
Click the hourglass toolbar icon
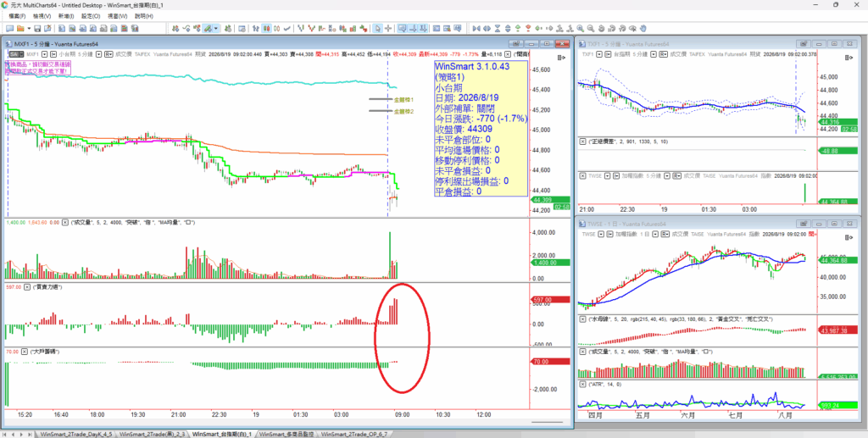(497, 28)
